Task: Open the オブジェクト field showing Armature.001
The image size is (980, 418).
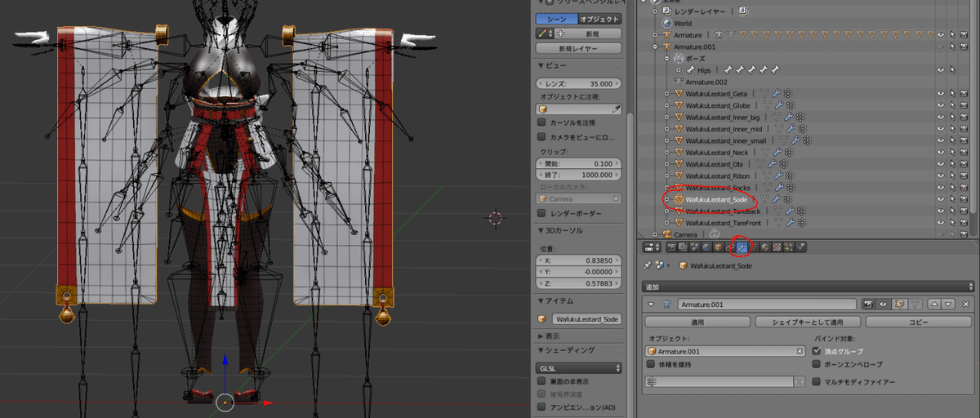Action: pyautogui.click(x=725, y=351)
